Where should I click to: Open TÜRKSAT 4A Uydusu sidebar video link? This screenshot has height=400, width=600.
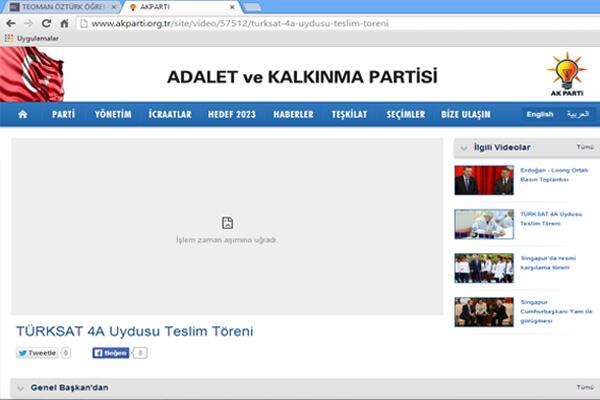551,219
